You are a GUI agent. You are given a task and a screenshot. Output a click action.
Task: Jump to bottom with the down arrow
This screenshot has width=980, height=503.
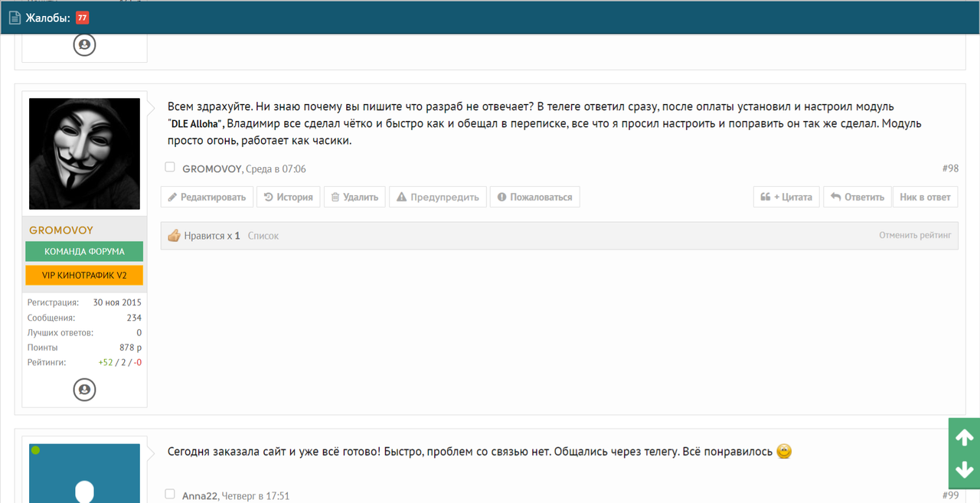[x=964, y=469]
